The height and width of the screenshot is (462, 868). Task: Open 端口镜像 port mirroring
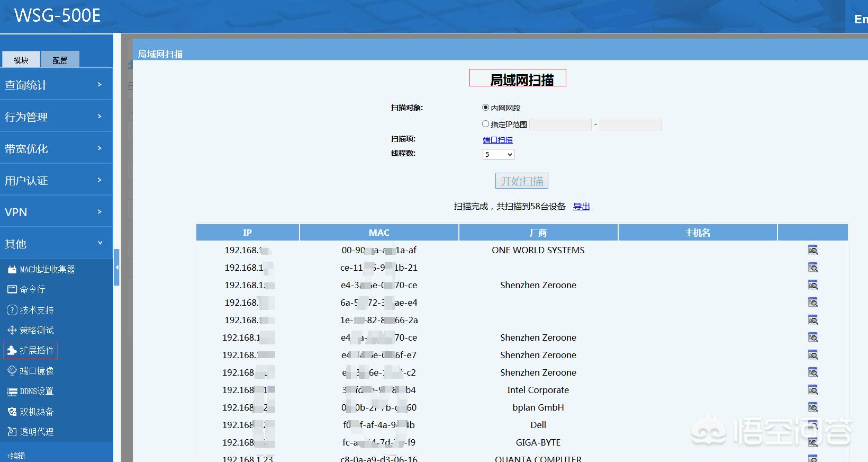tap(30, 371)
